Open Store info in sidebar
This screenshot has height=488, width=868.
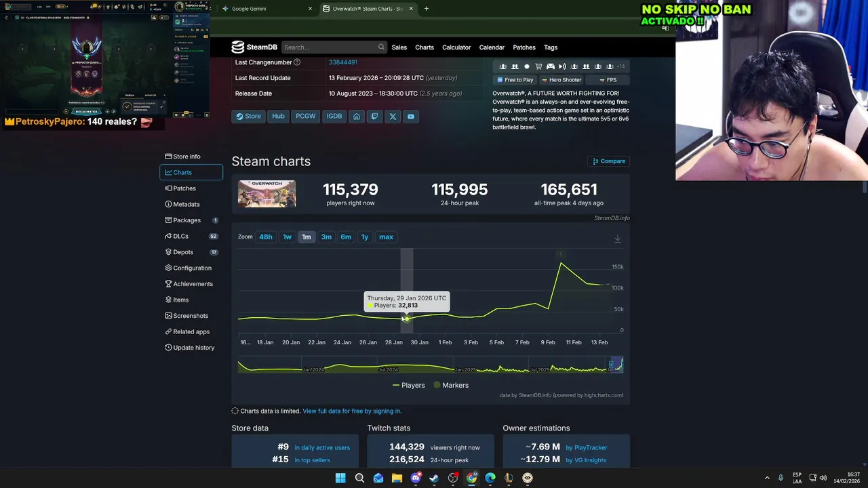(x=191, y=157)
